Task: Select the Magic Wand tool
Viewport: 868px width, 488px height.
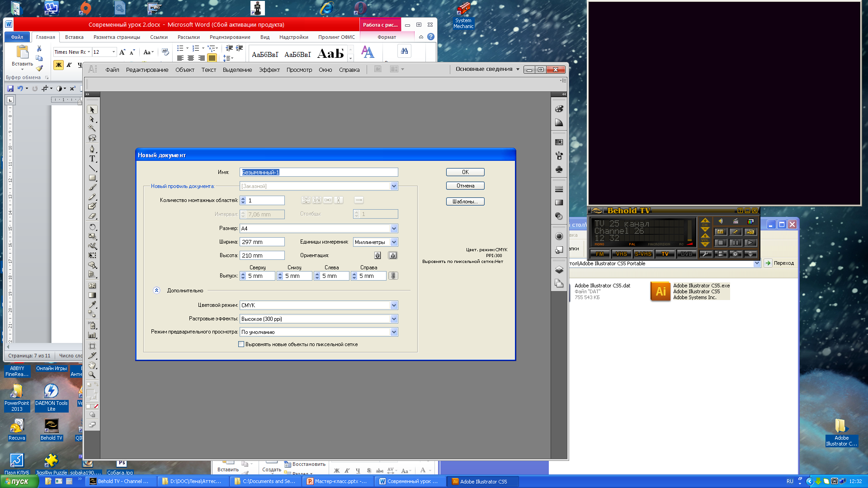Action: coord(92,129)
